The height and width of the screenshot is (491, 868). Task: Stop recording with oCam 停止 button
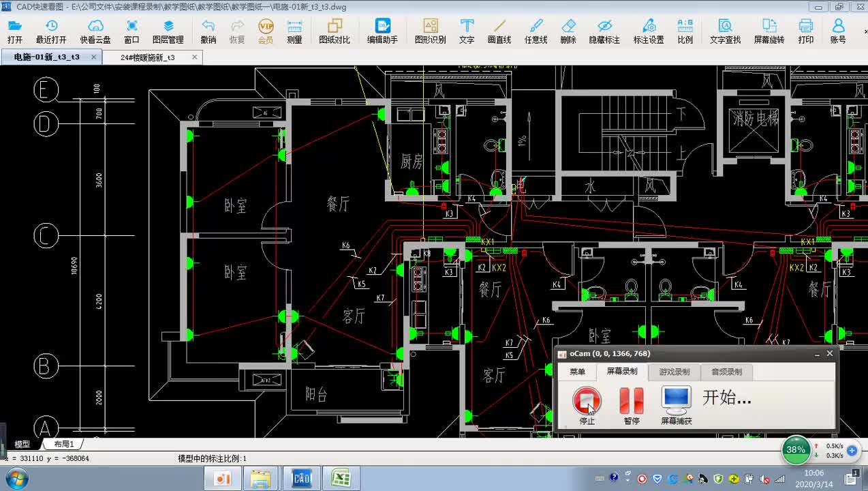click(x=587, y=404)
